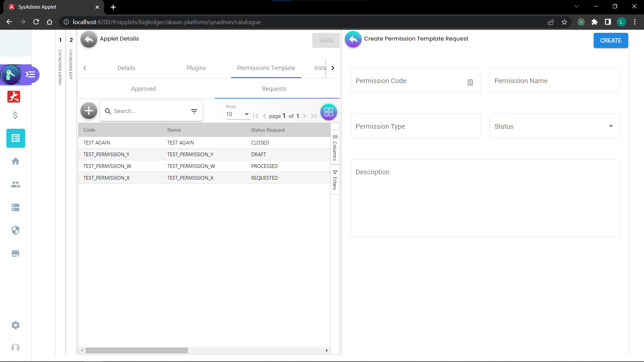Open the dollar sign sidebar icon
This screenshot has width=644, height=362.
click(x=15, y=116)
